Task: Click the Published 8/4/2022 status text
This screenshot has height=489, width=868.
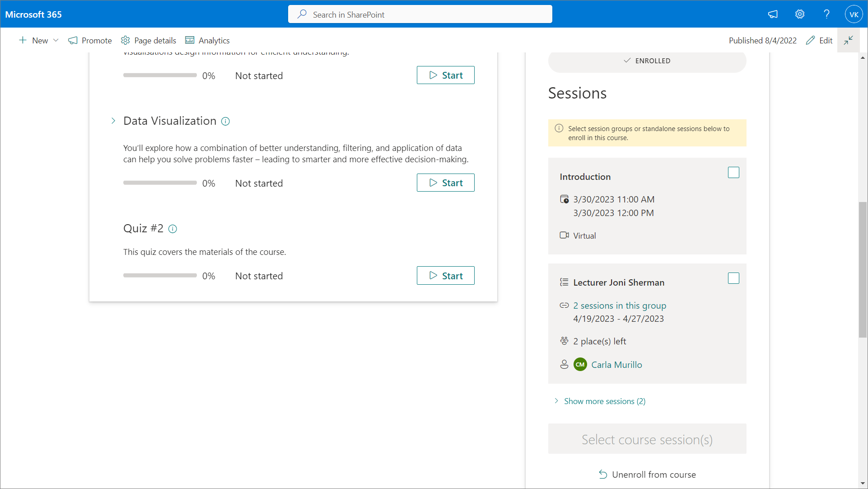Action: pos(763,41)
